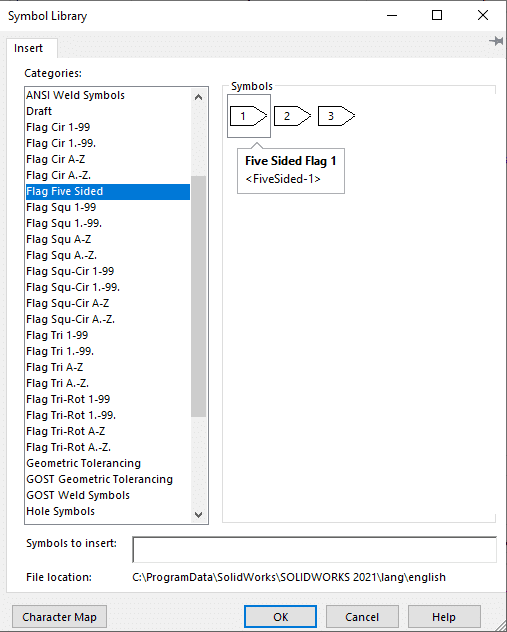Pick the Flag Tri-Rot 1-99 category

point(108,399)
